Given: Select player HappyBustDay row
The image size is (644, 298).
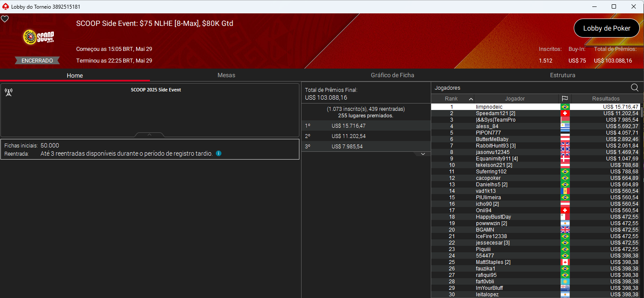Looking at the screenshot, I should 535,216.
